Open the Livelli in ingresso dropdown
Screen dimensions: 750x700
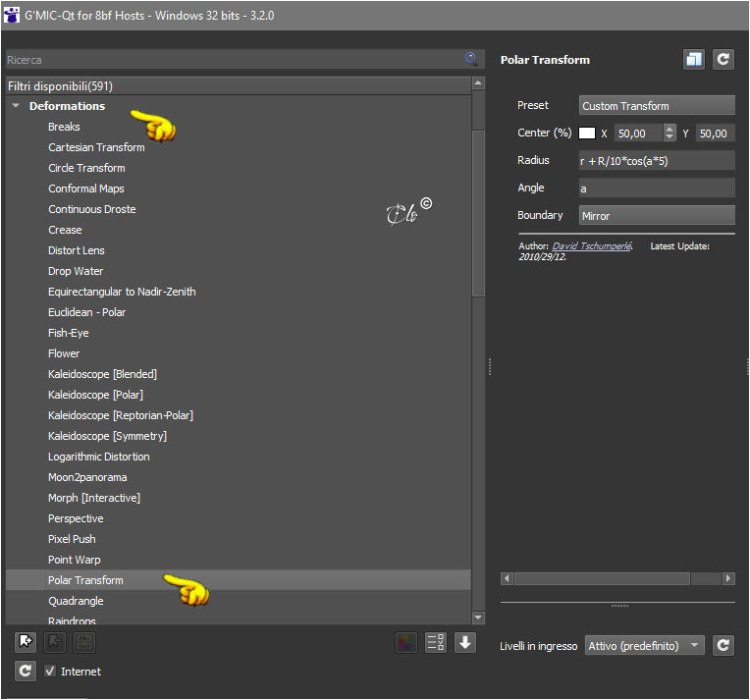[644, 645]
